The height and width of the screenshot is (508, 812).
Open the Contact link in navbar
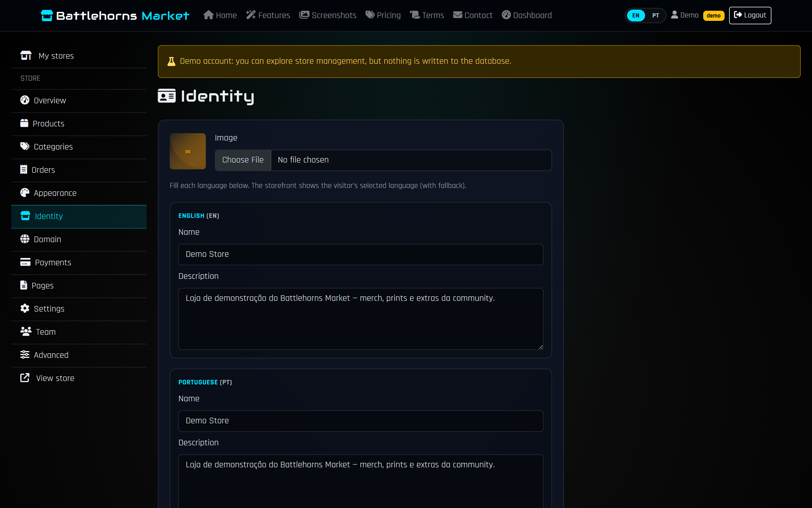[x=473, y=15]
